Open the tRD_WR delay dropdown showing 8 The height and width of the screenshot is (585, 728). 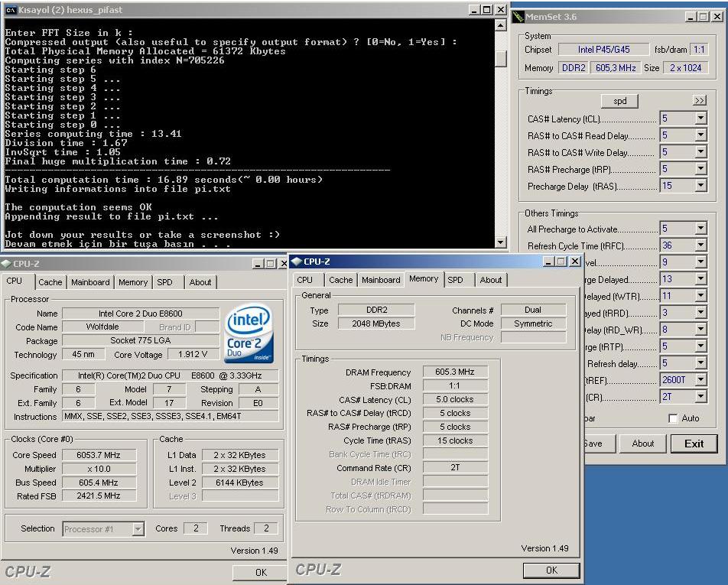[700, 329]
